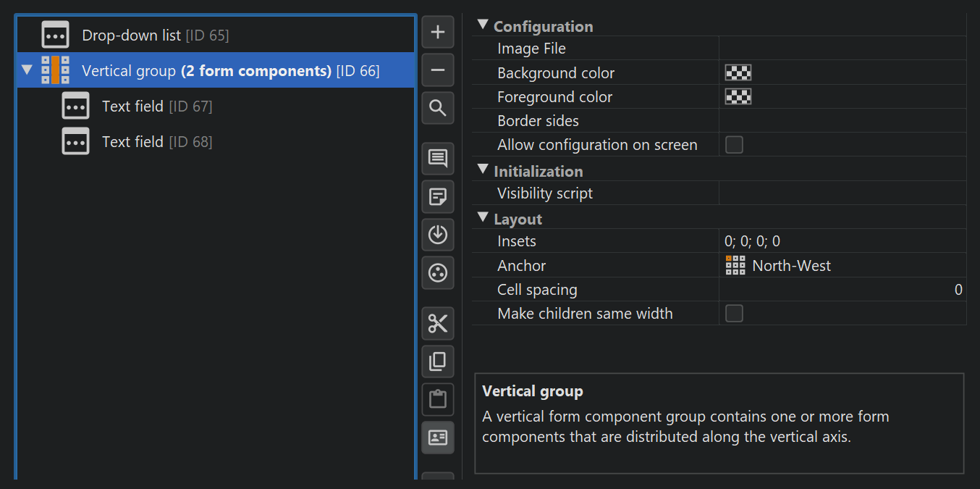Cut selection with the scissors icon
This screenshot has width=980, height=489.
(x=438, y=323)
